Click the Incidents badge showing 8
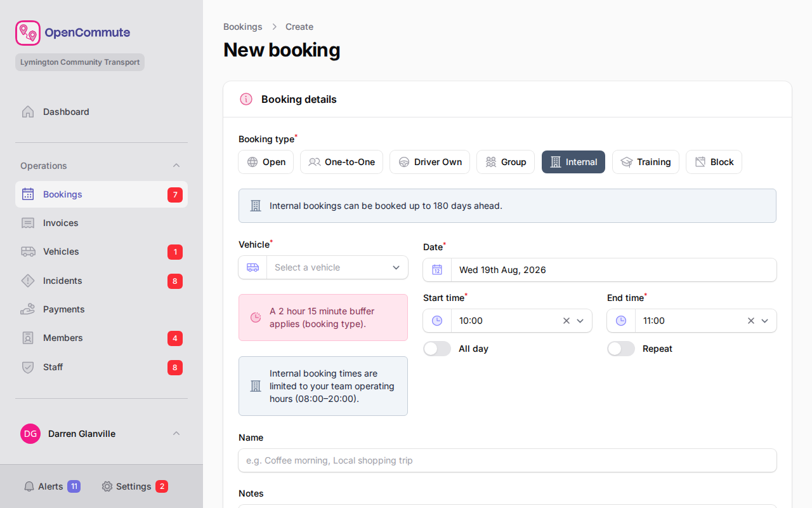Image resolution: width=812 pixels, height=508 pixels. click(x=175, y=281)
